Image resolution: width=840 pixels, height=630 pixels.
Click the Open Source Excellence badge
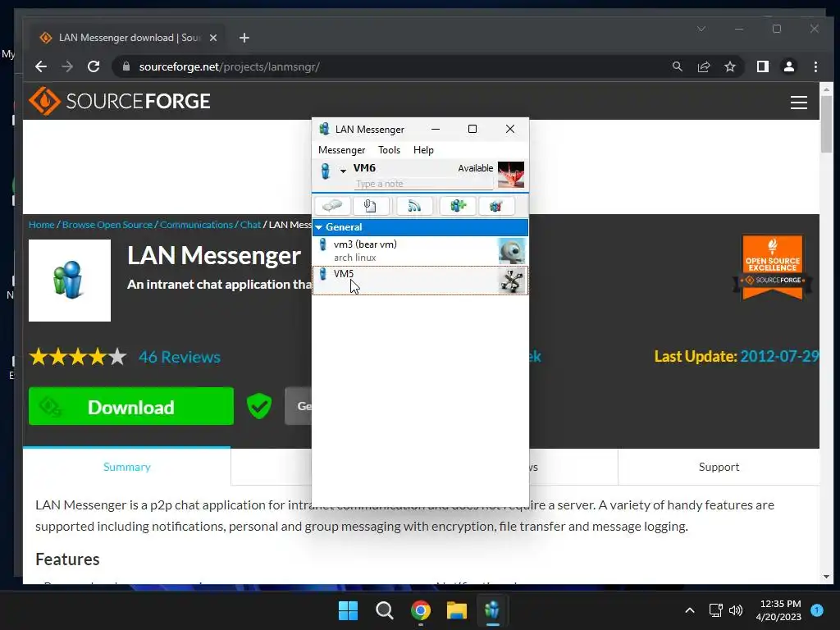click(773, 267)
